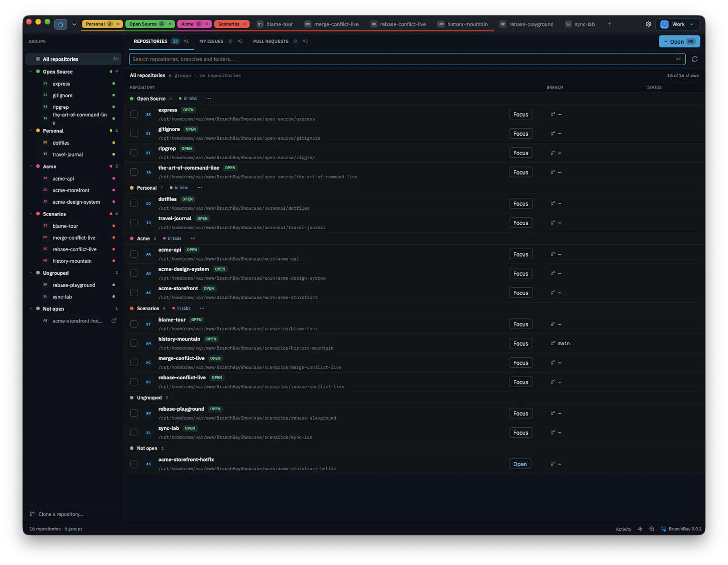Check the dotfiles repository checkbox
Image resolution: width=728 pixels, height=565 pixels.
click(134, 203)
